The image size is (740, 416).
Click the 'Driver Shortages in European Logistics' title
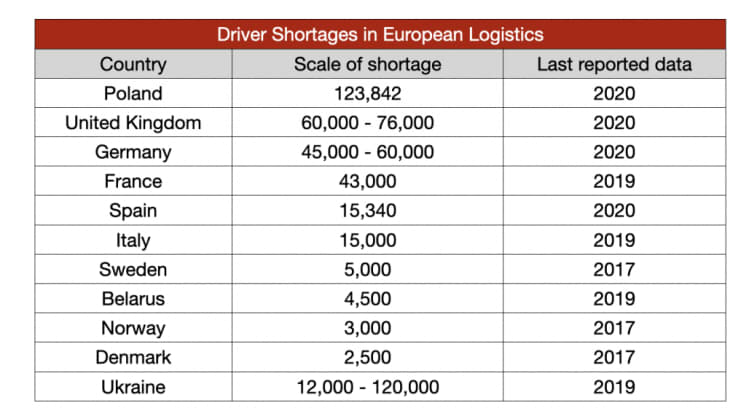[x=380, y=34]
